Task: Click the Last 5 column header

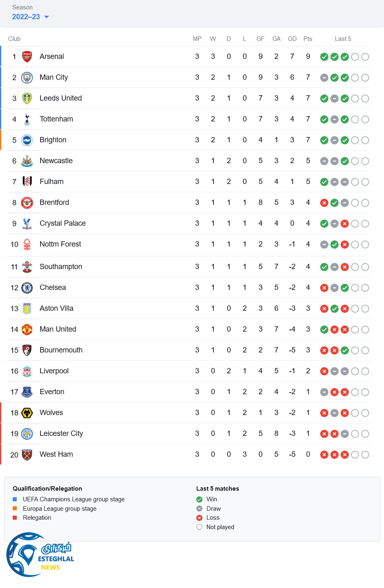Action: click(343, 39)
